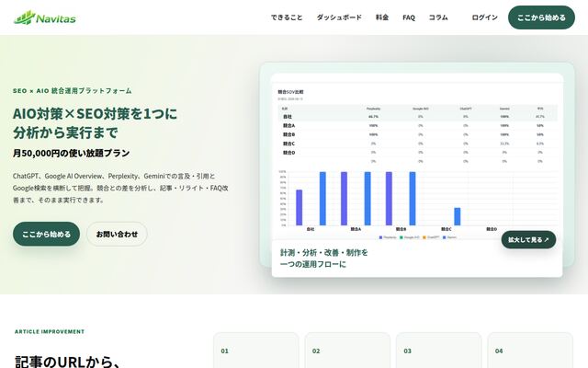Click the 記事のURLから heading
This screenshot has height=368, width=588.
67,362
